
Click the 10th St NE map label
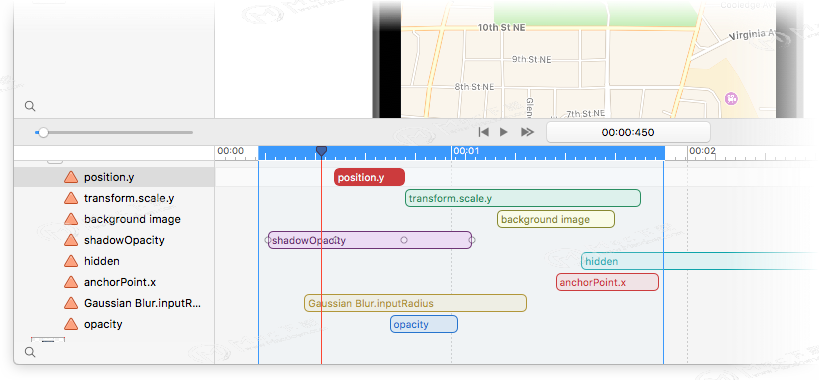502,28
